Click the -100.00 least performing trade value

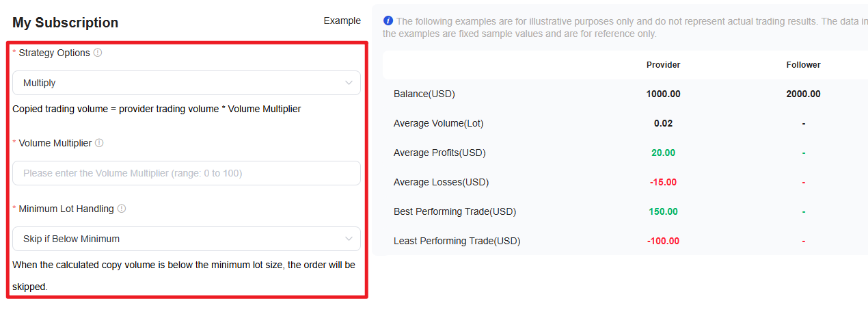(663, 241)
